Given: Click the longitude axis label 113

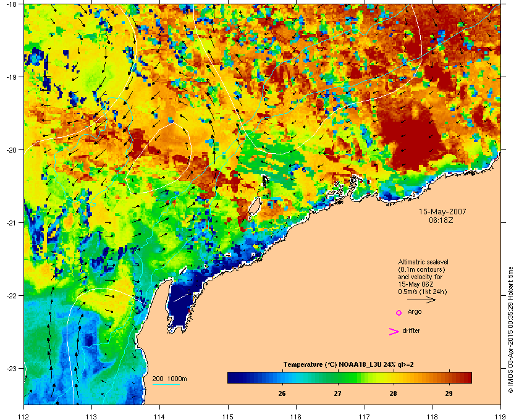Looking at the screenshot, I should click(x=91, y=417).
